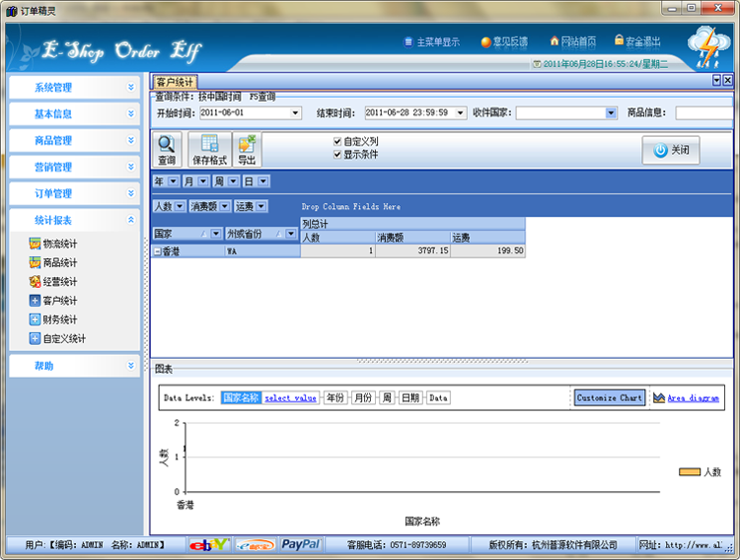
Task: Open 商品统计 in the sidebar
Action: coord(53,262)
